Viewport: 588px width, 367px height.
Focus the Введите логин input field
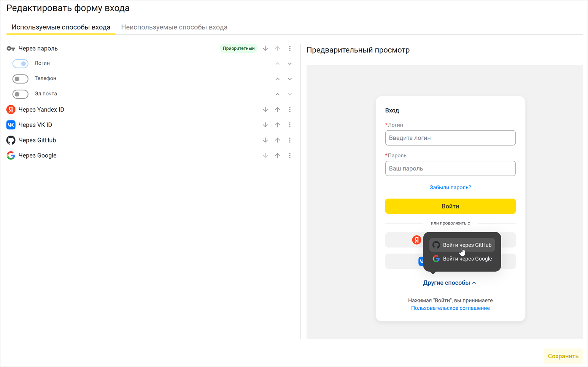point(450,138)
